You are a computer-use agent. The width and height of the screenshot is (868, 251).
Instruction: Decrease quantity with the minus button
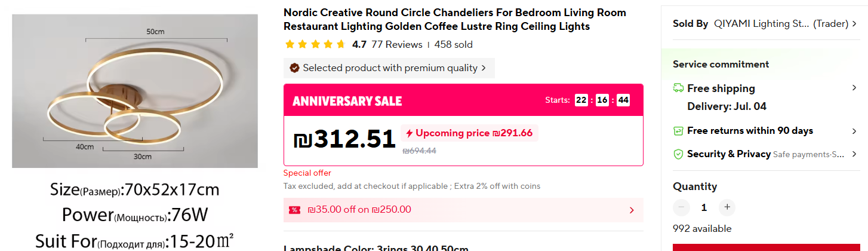[681, 207]
